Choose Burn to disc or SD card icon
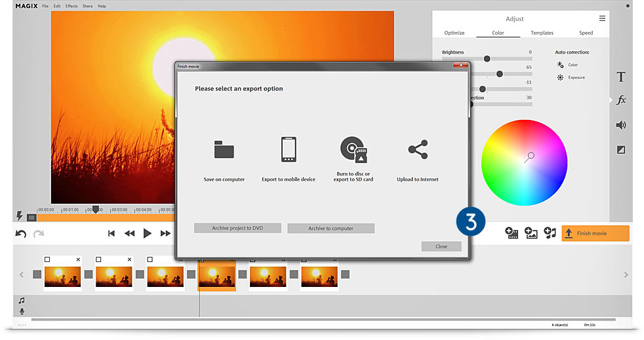This screenshot has height=340, width=644. (353, 149)
